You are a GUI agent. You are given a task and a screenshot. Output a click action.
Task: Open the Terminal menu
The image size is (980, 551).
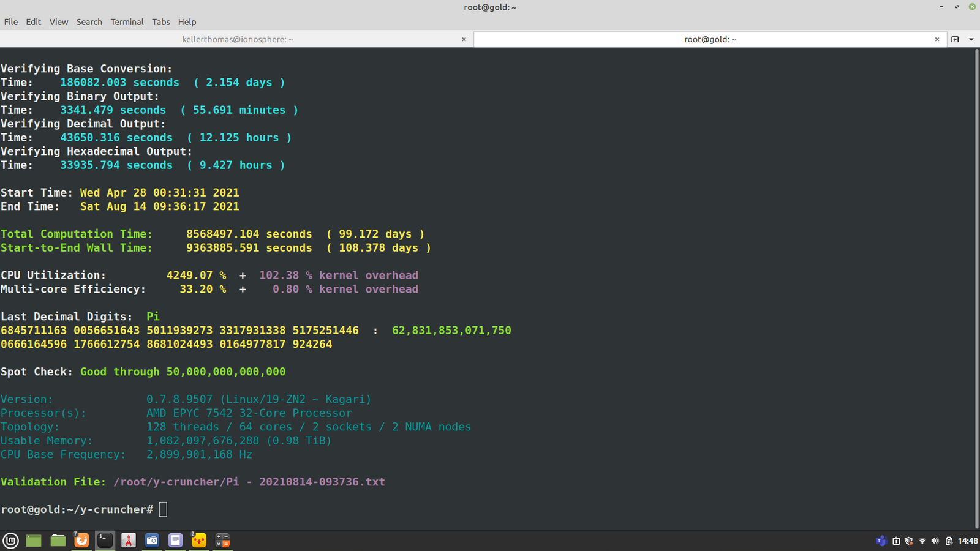(x=127, y=22)
